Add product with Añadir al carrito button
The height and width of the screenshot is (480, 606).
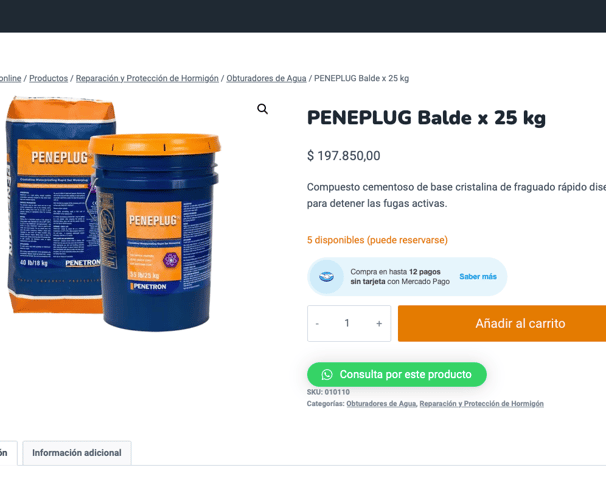(x=502, y=323)
